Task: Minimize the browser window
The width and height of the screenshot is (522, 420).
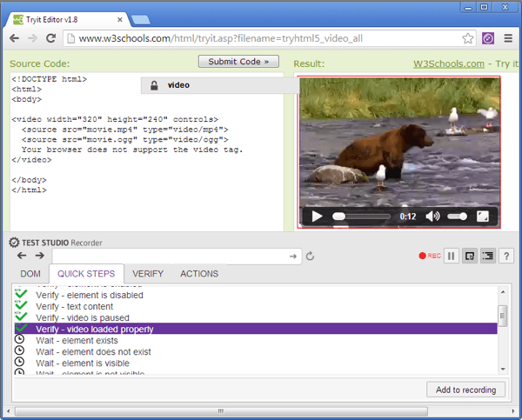Action: click(468, 7)
